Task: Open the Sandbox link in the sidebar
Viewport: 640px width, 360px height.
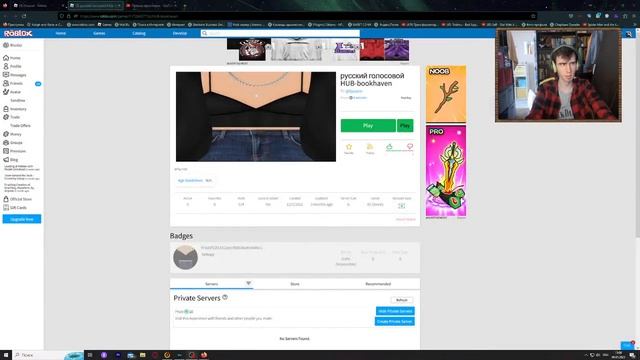Action: click(x=18, y=100)
